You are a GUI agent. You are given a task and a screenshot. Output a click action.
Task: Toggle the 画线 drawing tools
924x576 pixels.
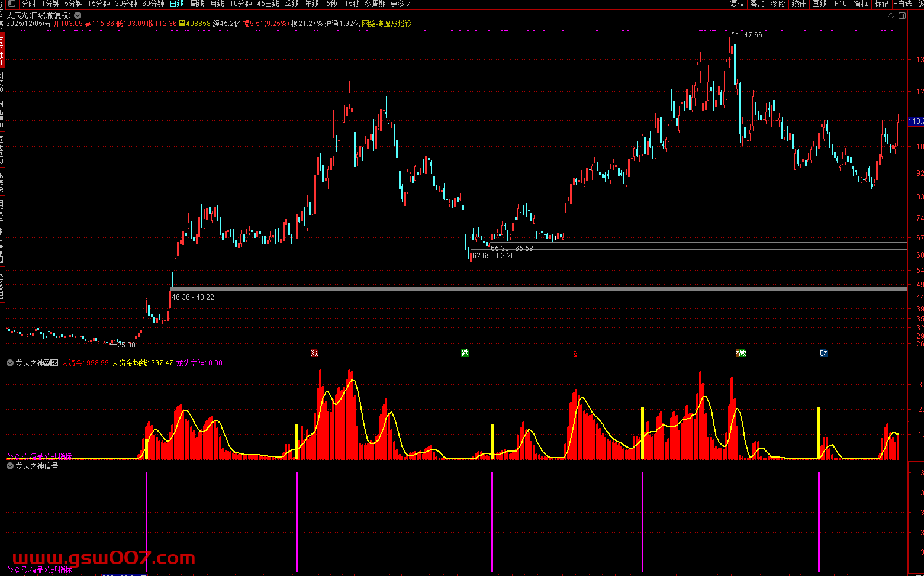[x=819, y=4]
